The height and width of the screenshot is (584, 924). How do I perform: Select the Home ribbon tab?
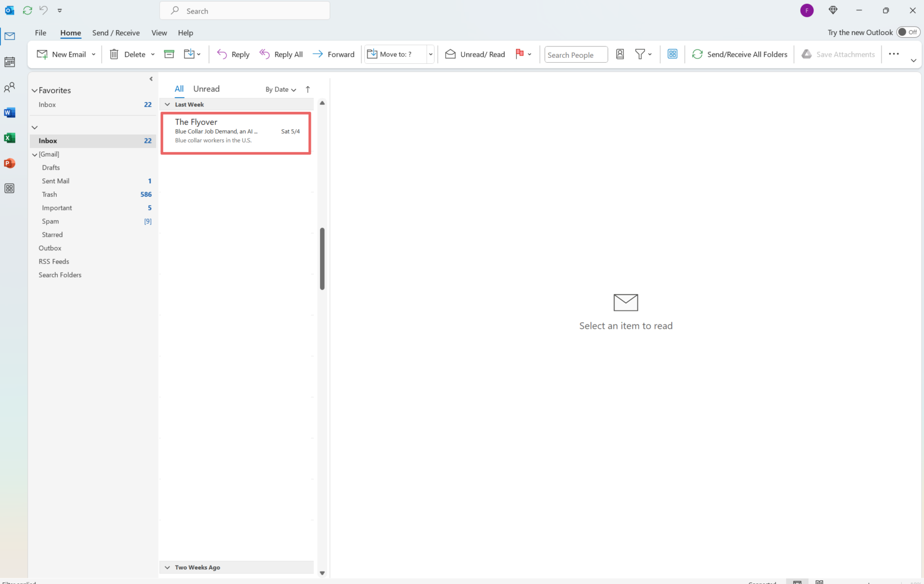pos(70,32)
